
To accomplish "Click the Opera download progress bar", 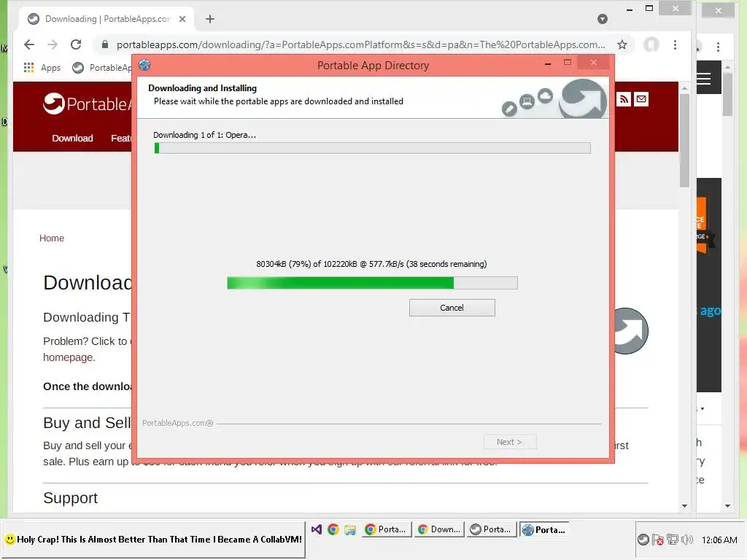I will click(x=372, y=283).
